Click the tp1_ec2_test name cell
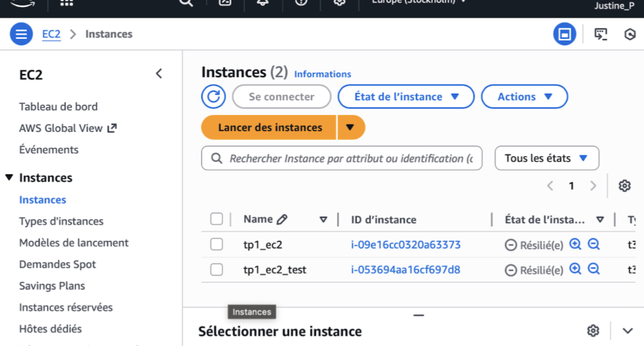Viewport: 644px width, 346px height. coord(275,270)
